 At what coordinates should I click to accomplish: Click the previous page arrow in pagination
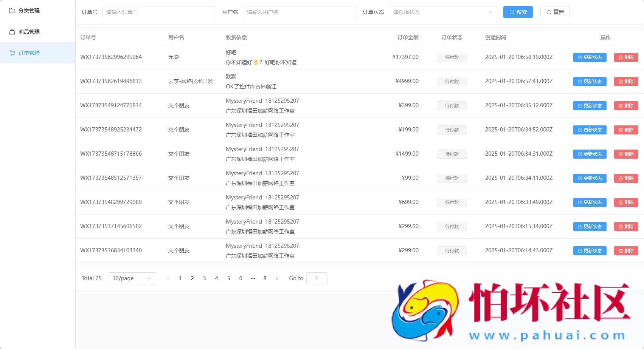pos(168,278)
